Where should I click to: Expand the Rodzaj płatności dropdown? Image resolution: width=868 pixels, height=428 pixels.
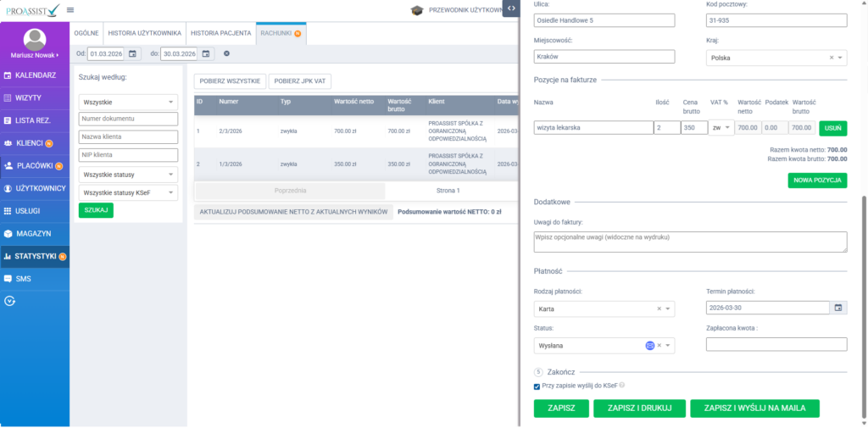point(670,308)
